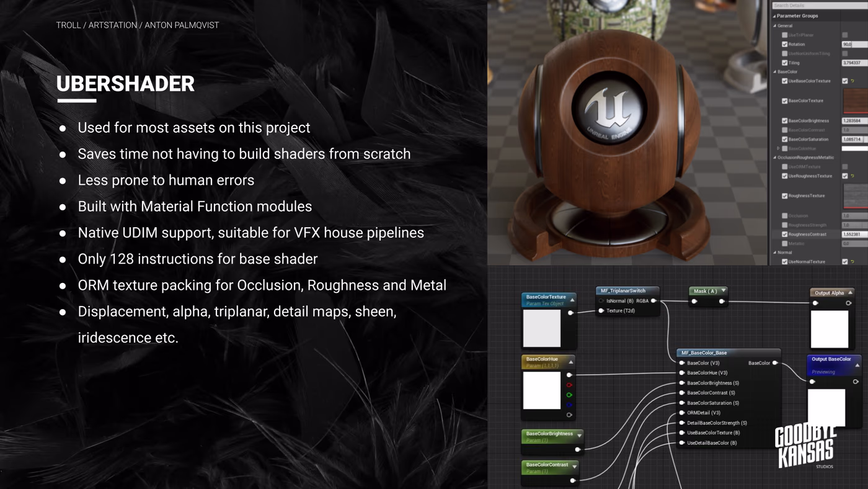
Task: Click the green channel pin on BaseColorHue node
Action: point(569,395)
